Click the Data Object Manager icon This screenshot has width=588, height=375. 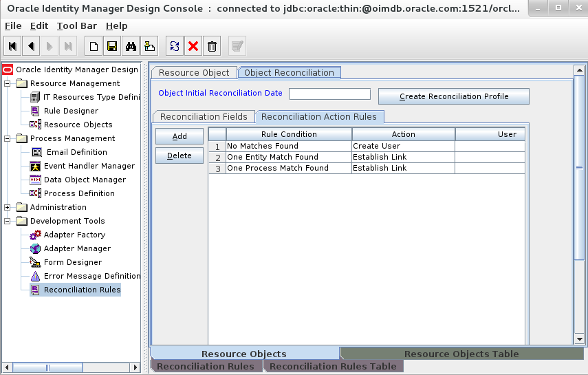[35, 180]
